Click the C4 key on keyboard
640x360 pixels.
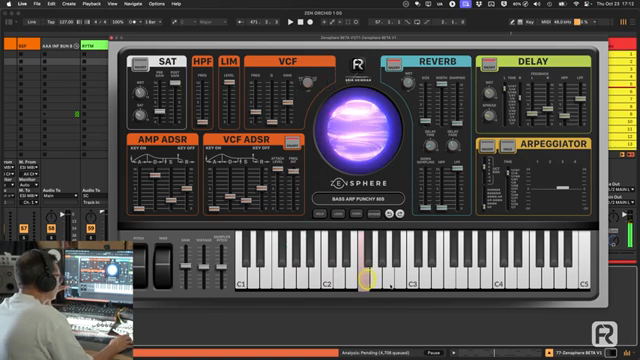(499, 260)
